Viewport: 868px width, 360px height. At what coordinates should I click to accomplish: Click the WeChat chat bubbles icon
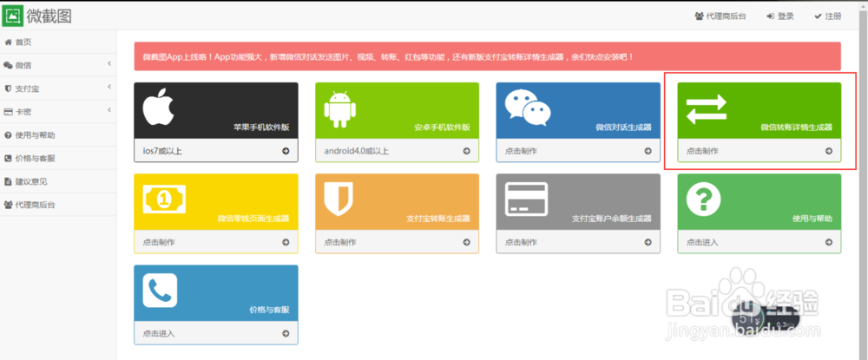[x=527, y=108]
